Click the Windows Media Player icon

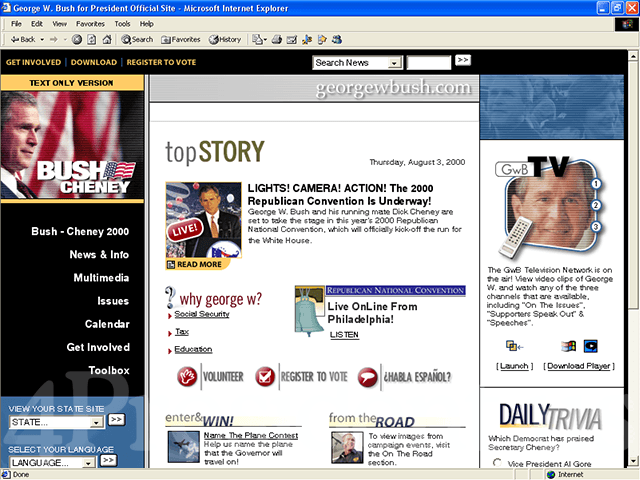(569, 346)
